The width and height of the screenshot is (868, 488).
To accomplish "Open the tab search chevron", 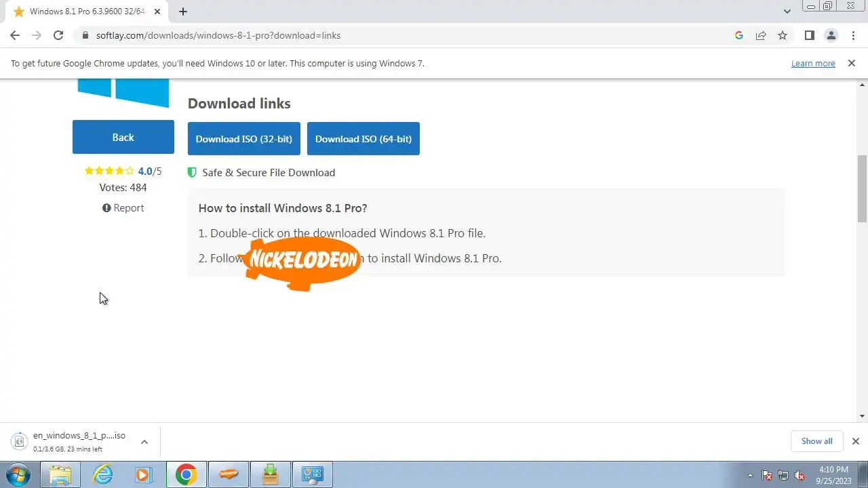I will [787, 12].
